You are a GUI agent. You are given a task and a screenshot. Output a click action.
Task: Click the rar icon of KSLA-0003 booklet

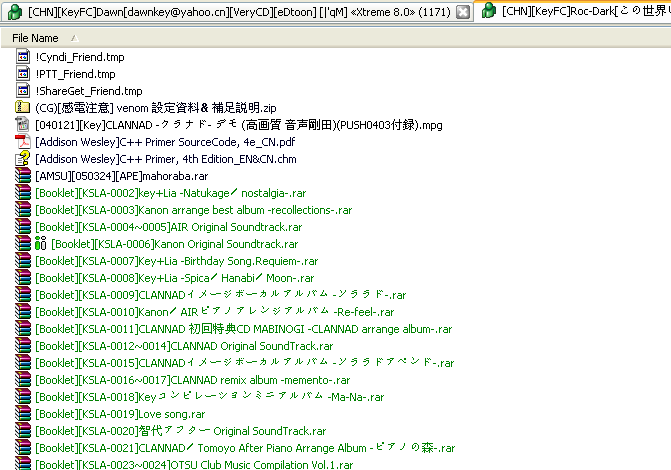click(x=23, y=210)
